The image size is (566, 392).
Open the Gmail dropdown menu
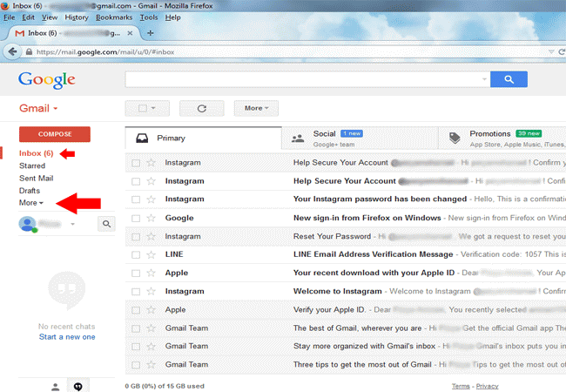pyautogui.click(x=38, y=108)
